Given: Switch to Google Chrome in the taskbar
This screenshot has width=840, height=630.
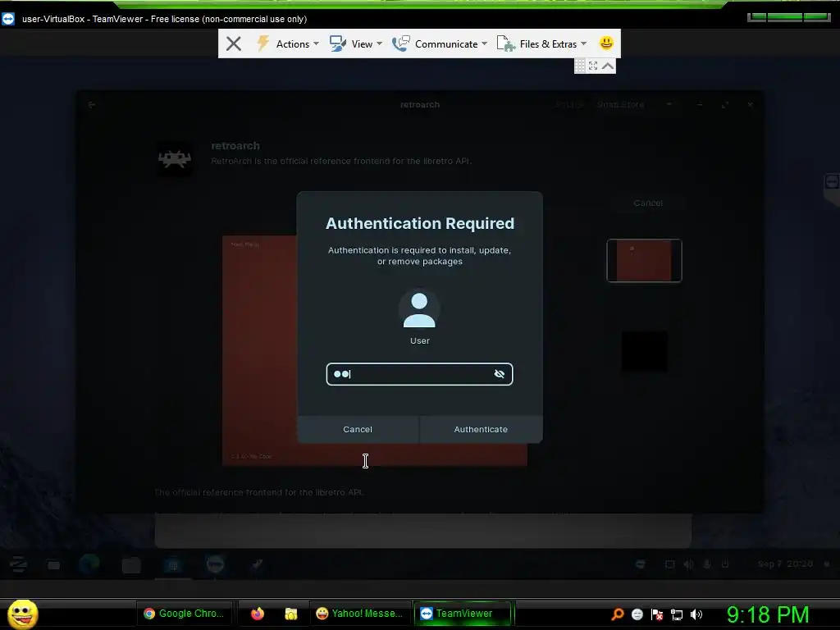Looking at the screenshot, I should point(184,614).
